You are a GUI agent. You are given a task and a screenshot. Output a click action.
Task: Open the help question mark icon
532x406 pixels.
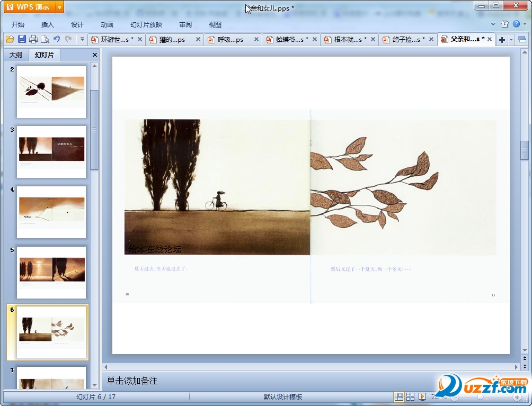pos(516,24)
